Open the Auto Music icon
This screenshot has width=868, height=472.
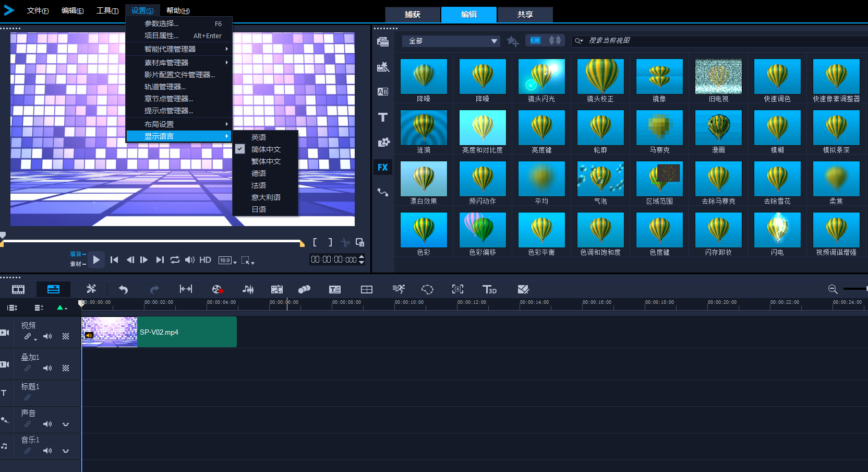pyautogui.click(x=277, y=289)
